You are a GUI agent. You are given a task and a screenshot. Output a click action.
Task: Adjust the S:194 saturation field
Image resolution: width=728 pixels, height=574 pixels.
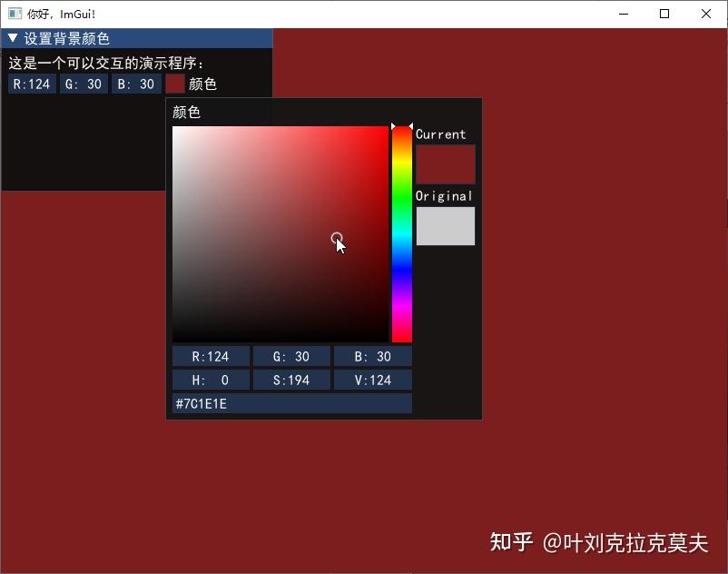click(291, 380)
